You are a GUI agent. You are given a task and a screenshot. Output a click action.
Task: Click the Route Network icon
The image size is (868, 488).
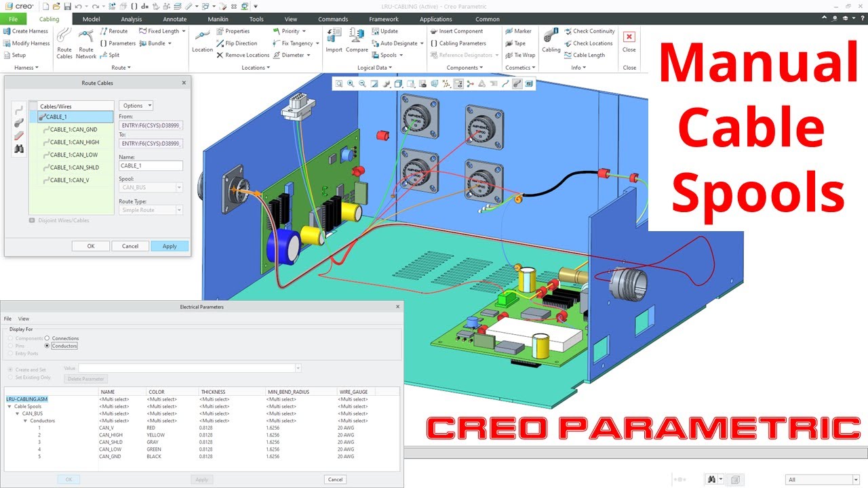86,43
